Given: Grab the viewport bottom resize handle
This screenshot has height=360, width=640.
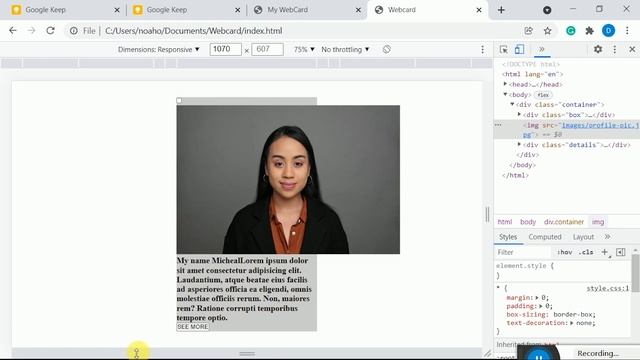Looking at the screenshot, I should click(247, 353).
